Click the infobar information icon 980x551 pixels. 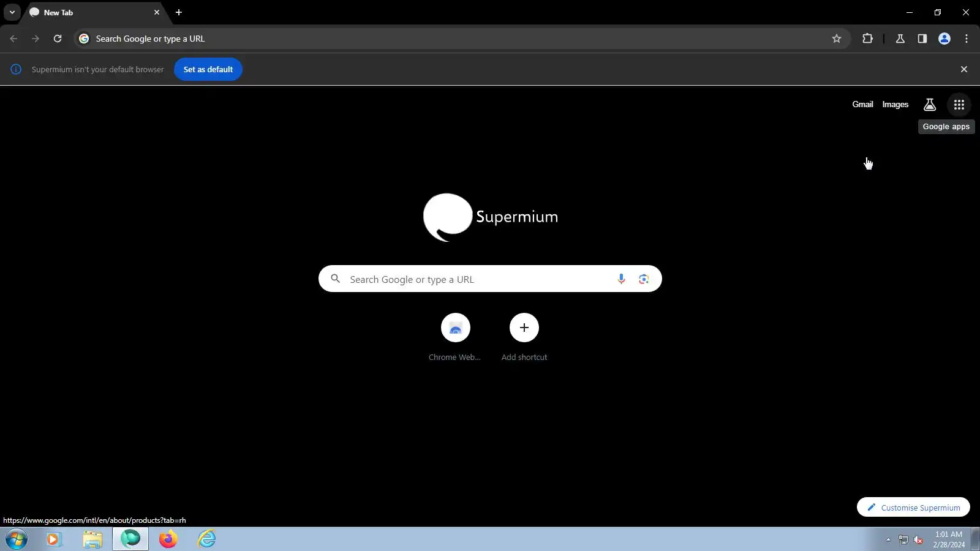tap(16, 69)
